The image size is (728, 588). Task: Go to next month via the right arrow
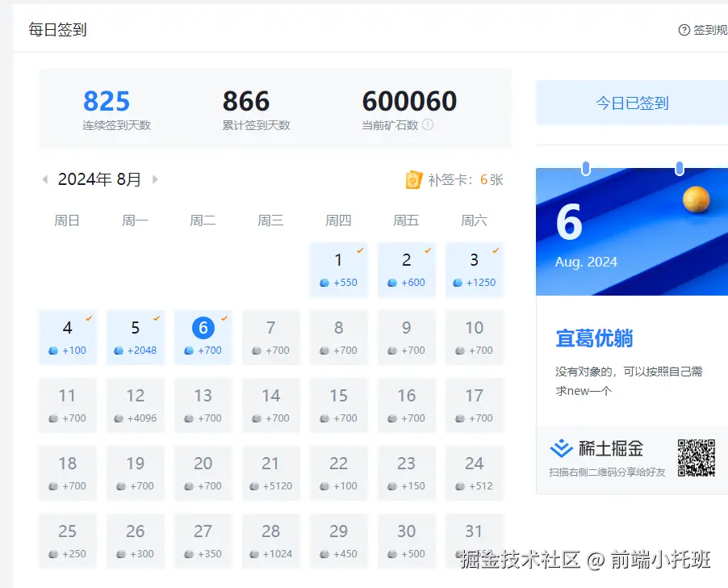click(x=157, y=179)
